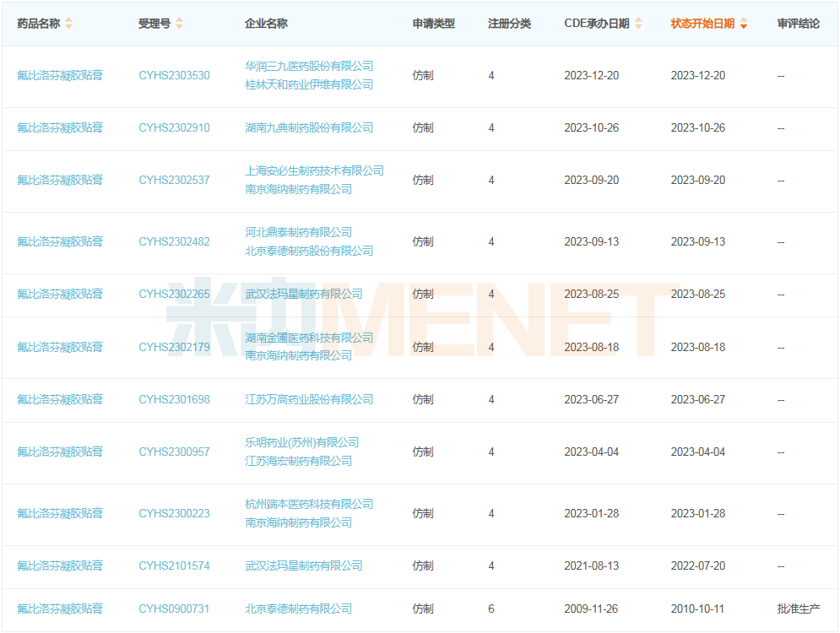The width and height of the screenshot is (840, 633).
Task: Select CDE date 2023-12-20
Action: click(592, 75)
